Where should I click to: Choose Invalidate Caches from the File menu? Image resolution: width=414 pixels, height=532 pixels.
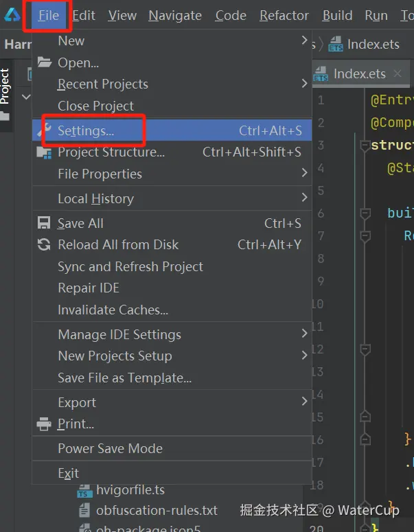[113, 310]
